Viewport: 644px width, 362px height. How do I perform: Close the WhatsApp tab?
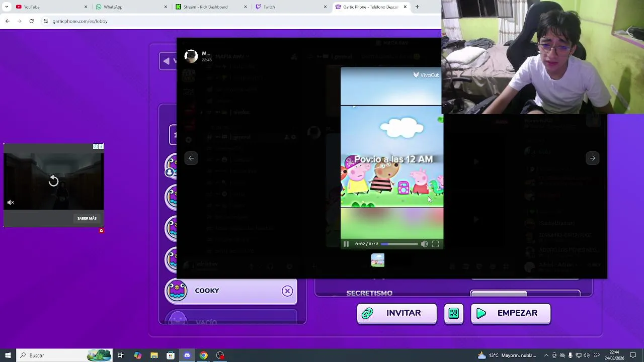[166, 7]
